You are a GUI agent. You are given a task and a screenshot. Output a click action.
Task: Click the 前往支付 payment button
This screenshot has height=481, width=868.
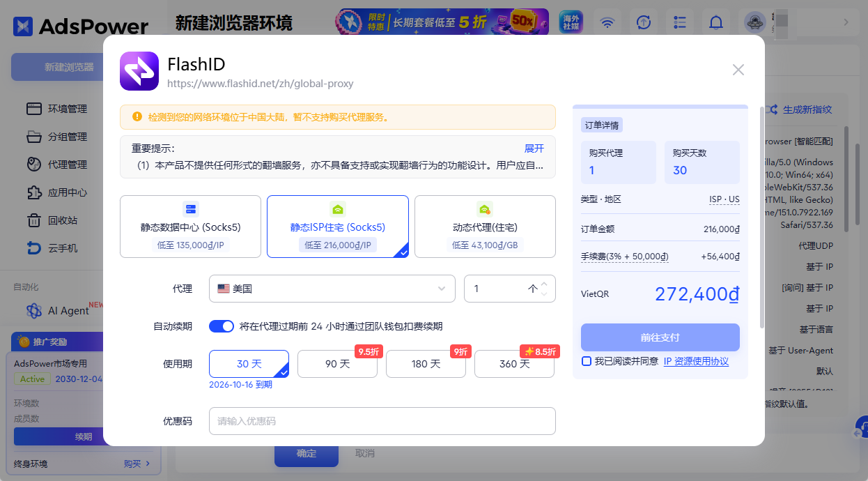660,337
